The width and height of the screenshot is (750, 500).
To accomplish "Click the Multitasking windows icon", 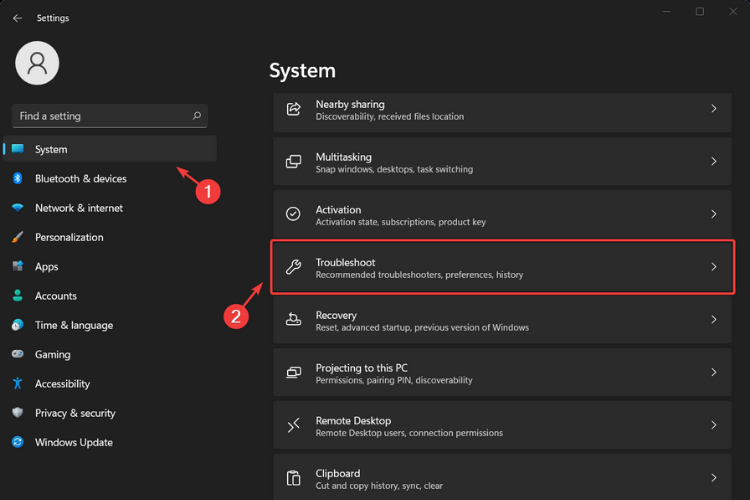I will (293, 162).
